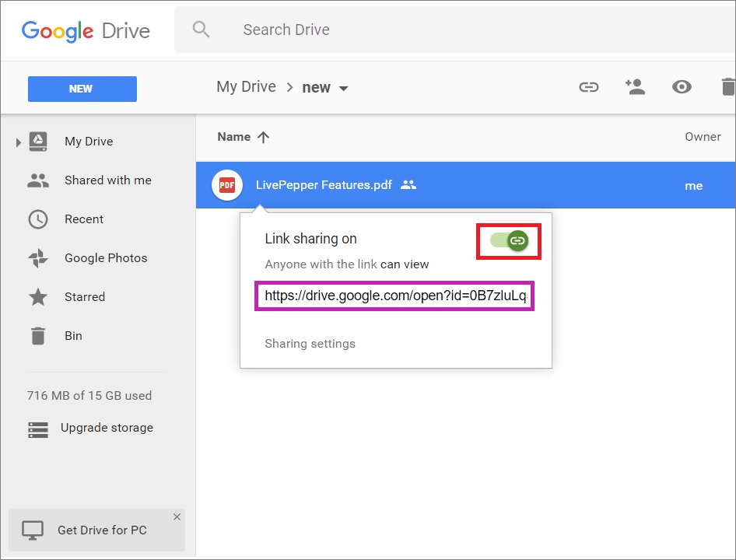The width and height of the screenshot is (736, 560).
Task: Open Starred items
Action: tap(85, 297)
